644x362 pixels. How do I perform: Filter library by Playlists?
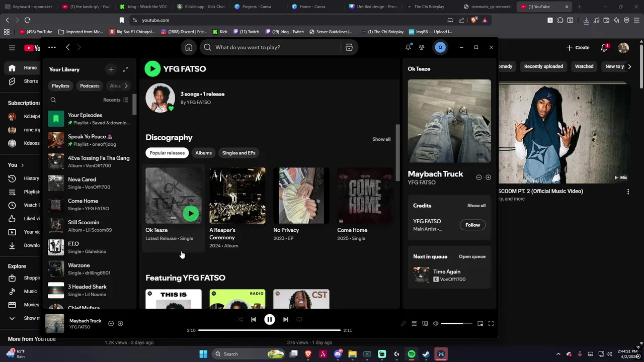point(60,86)
